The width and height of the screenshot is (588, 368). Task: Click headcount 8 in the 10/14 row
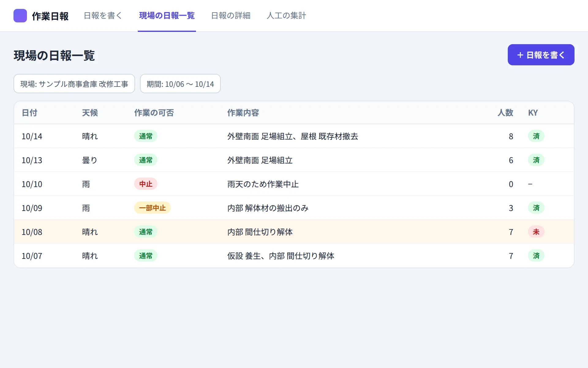tap(511, 136)
